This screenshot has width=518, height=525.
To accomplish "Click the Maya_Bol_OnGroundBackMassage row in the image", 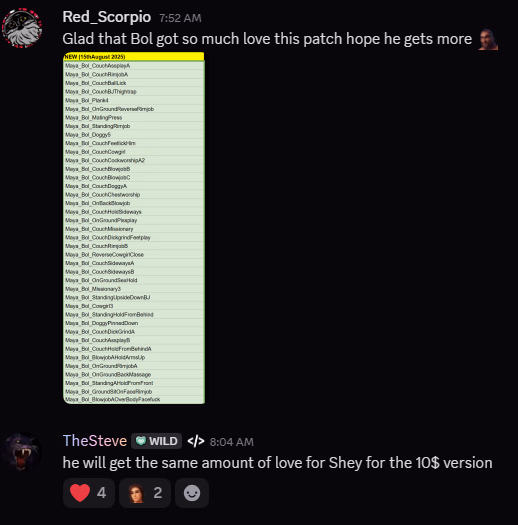I will point(134,374).
